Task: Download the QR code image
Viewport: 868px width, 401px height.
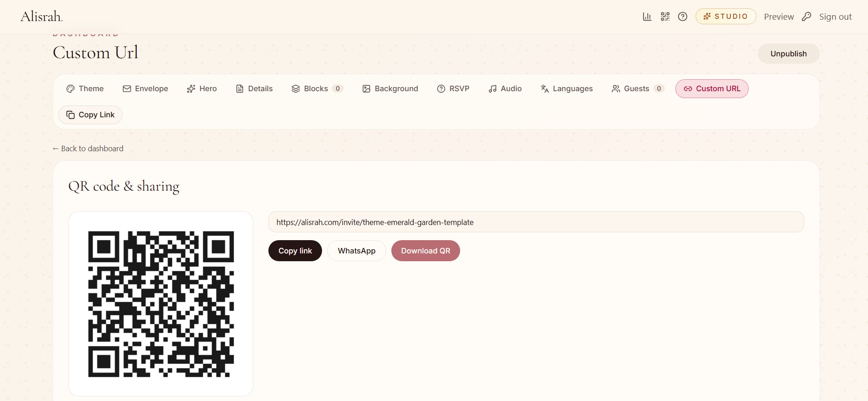Action: [x=426, y=251]
